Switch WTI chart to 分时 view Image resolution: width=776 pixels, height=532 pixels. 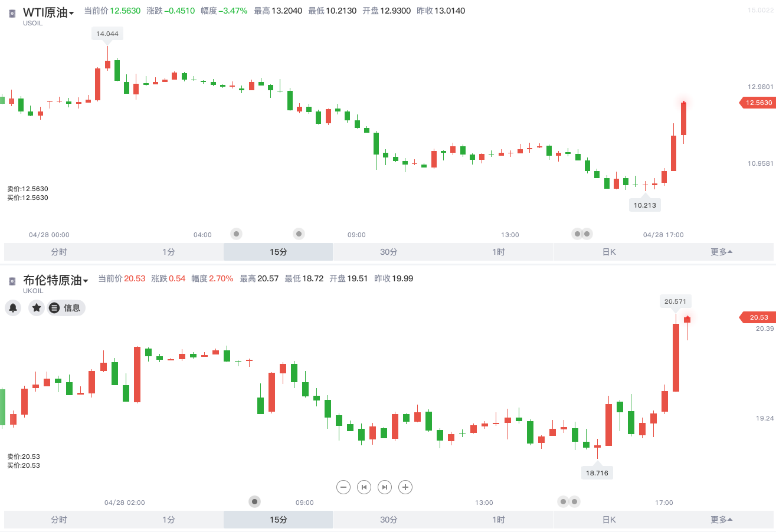coord(58,251)
